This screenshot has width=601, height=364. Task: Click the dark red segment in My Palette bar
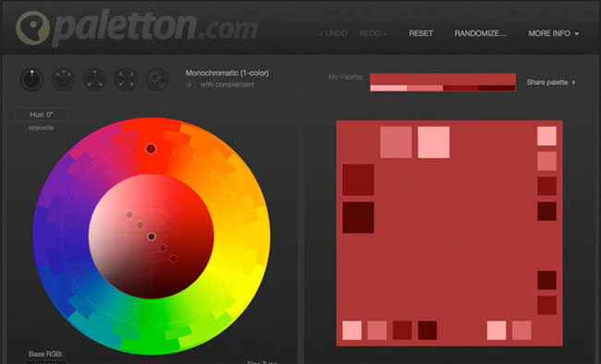[461, 88]
